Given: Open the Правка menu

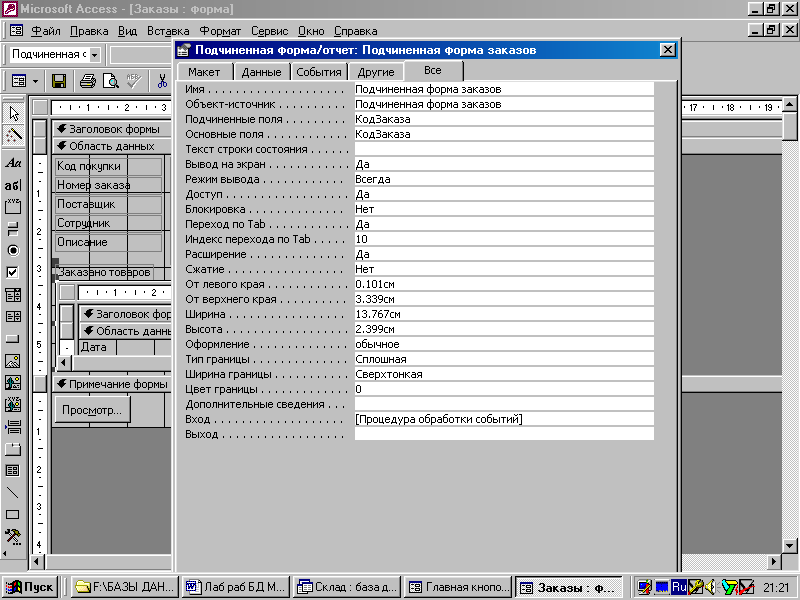Looking at the screenshot, I should pyautogui.click(x=89, y=31).
